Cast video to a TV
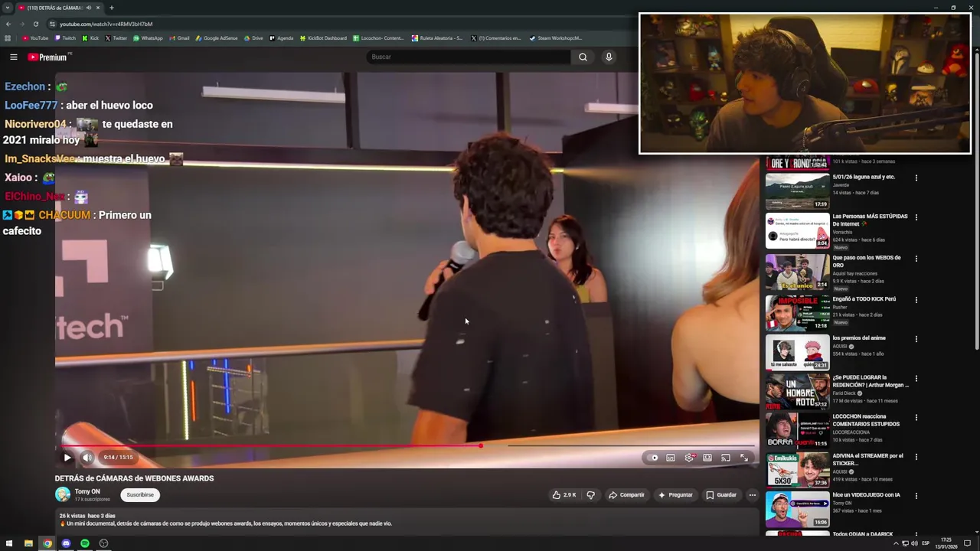980x551 pixels. tap(726, 458)
